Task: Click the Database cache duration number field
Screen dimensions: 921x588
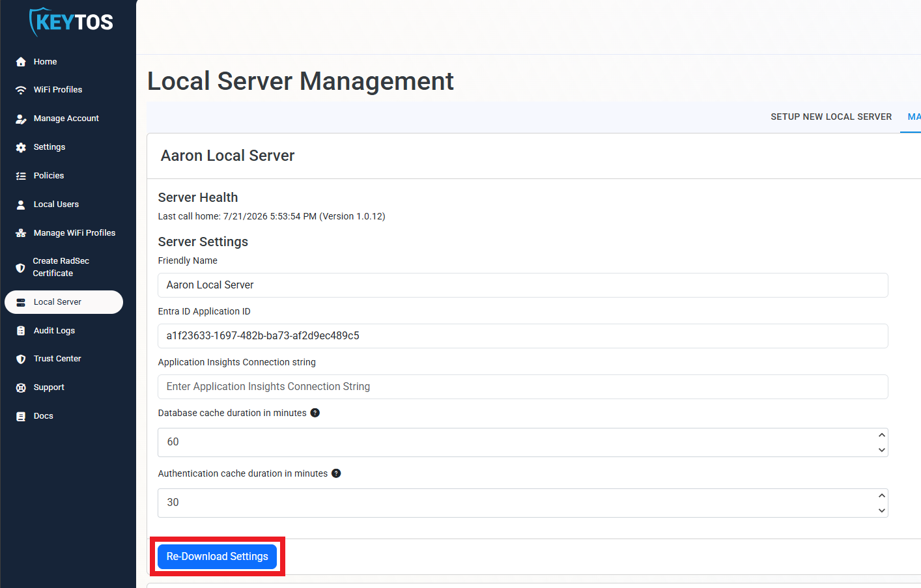Action: coord(523,442)
